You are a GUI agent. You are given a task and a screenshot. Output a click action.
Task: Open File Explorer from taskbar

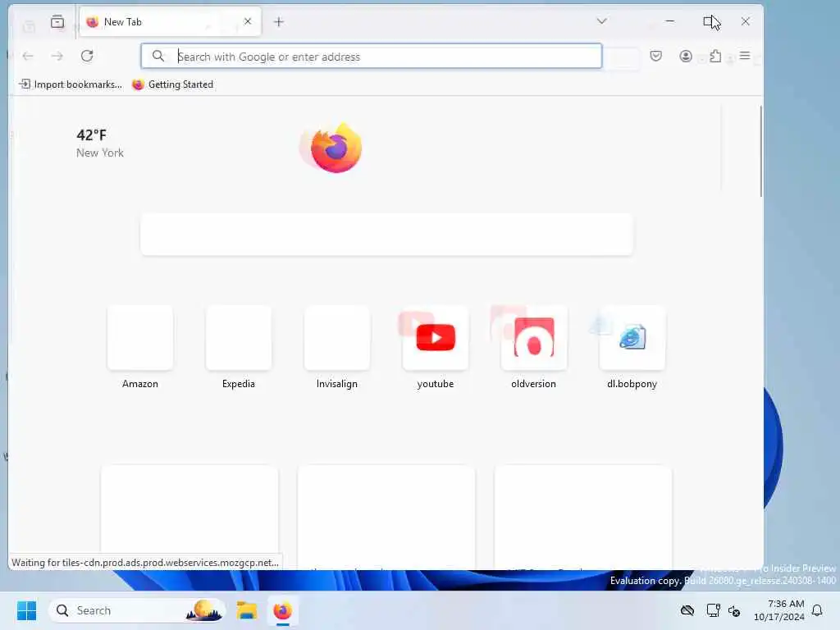[247, 610]
